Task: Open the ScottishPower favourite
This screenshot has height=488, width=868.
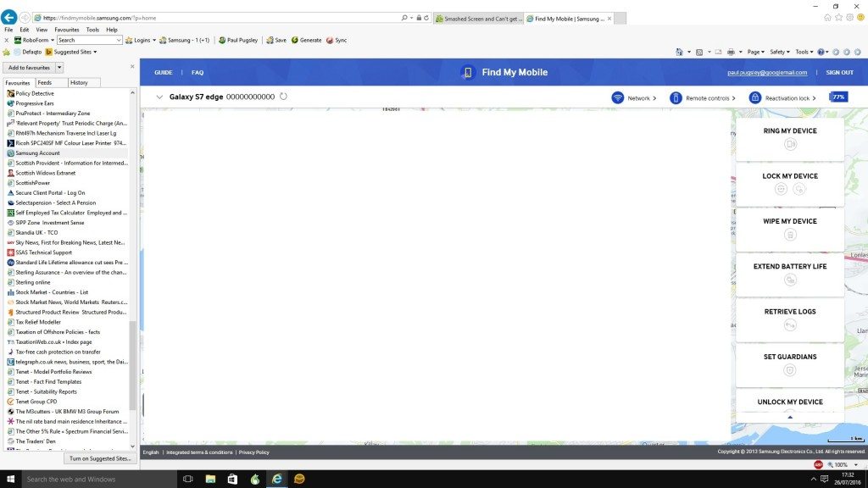Action: 33,183
